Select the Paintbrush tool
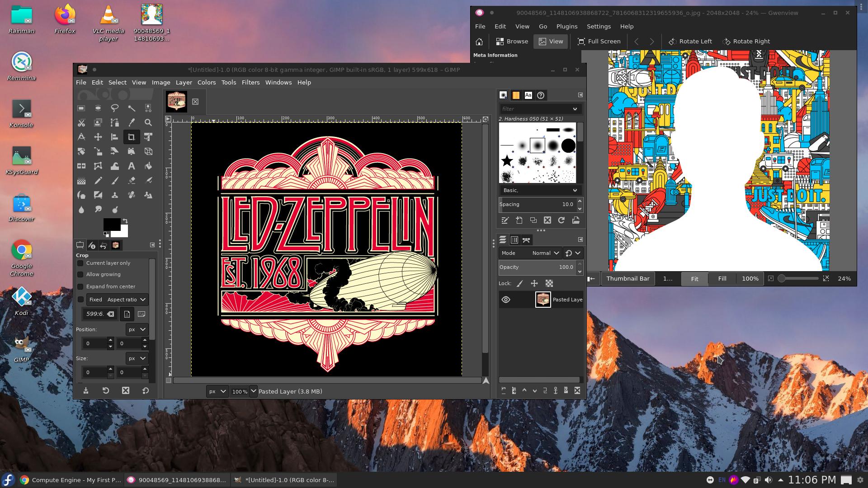Image resolution: width=868 pixels, height=488 pixels. click(114, 181)
